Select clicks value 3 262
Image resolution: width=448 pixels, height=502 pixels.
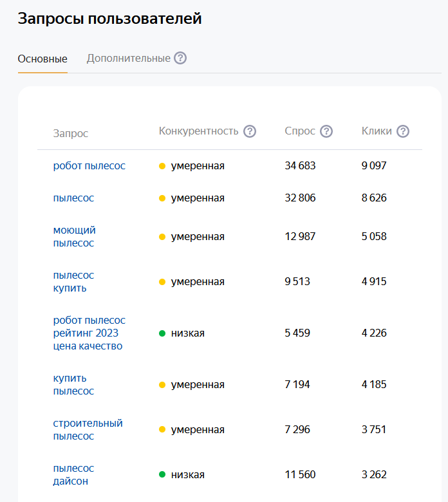point(374,474)
